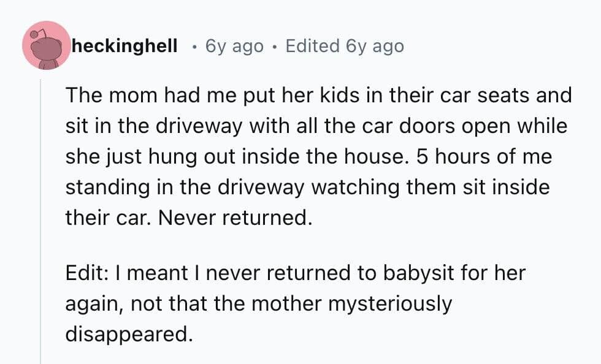
Task: Click the "6y ago" comment timestamp
Action: (234, 46)
